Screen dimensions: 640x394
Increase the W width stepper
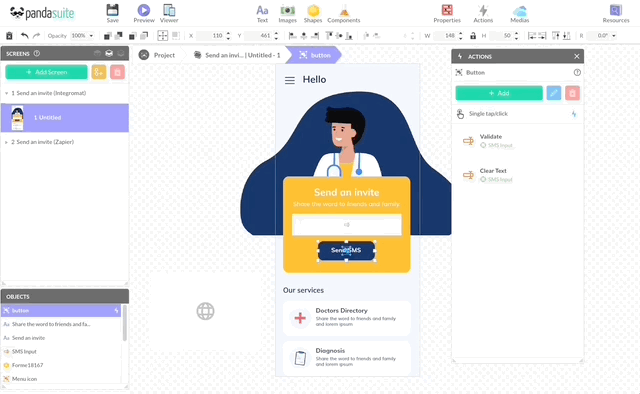(461, 33)
